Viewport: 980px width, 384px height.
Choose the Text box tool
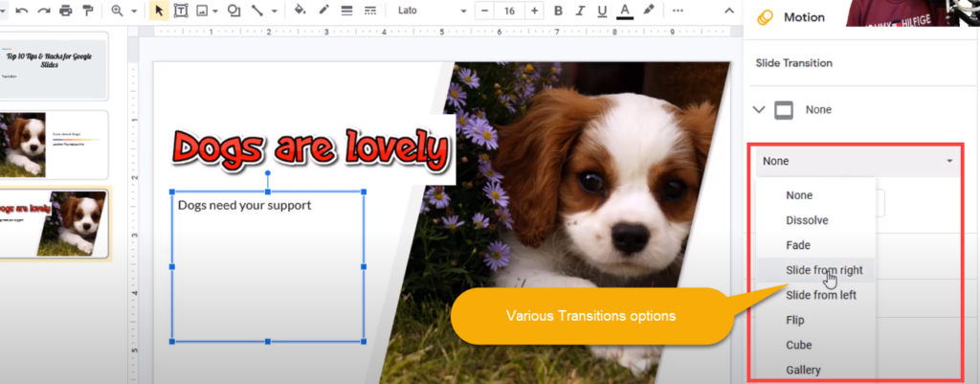(x=181, y=11)
